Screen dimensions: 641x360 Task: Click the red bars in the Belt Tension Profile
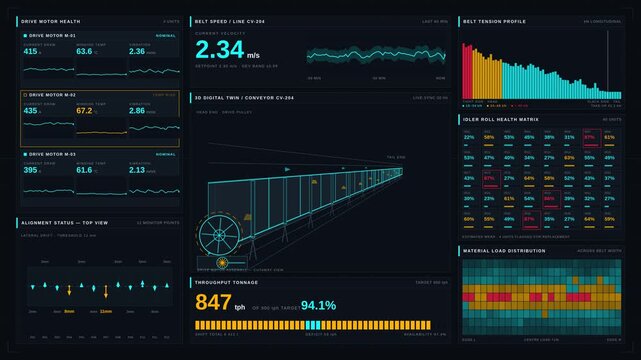[467, 72]
